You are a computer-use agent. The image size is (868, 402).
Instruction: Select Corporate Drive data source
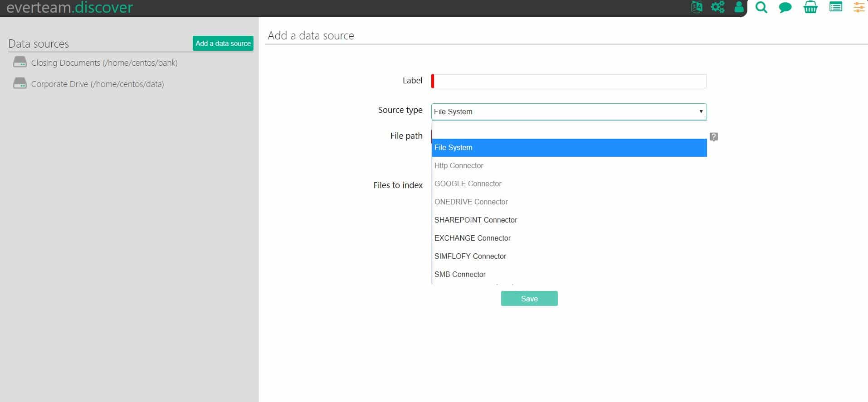[x=98, y=84]
